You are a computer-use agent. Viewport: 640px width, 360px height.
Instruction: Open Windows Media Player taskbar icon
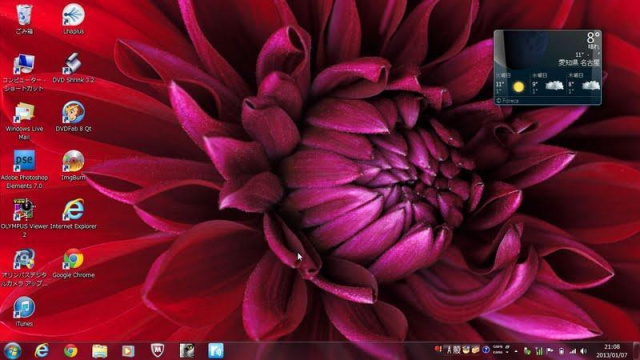click(x=128, y=351)
